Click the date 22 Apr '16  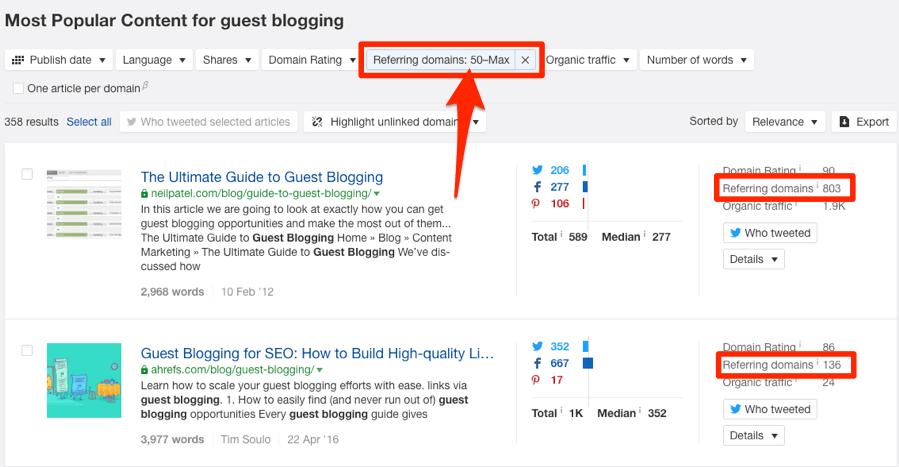(313, 439)
